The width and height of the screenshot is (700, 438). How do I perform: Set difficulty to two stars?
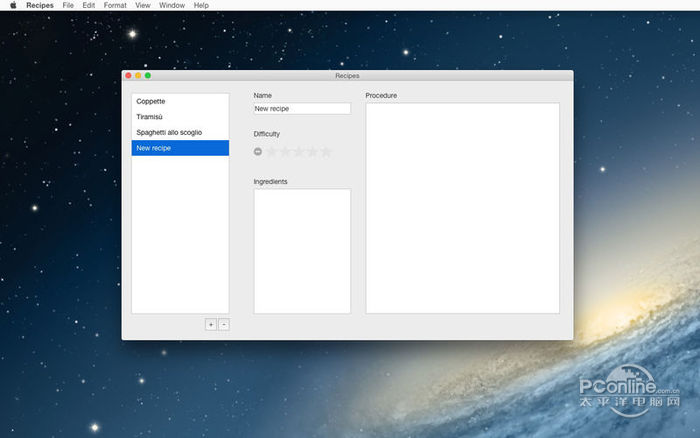click(x=285, y=152)
